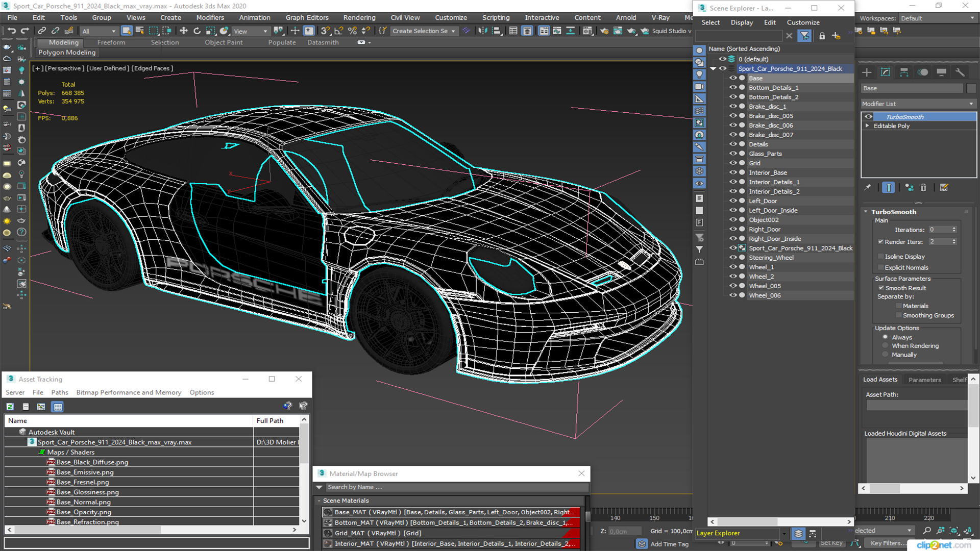Click Display Cameras filter in Scene Explorer

[x=699, y=87]
